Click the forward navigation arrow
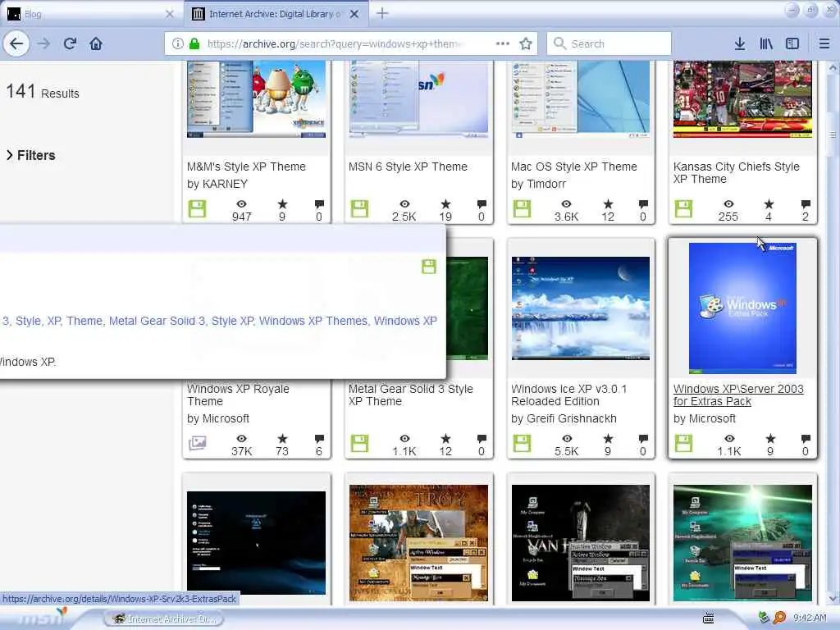Screen dimensions: 840x630 44,43
